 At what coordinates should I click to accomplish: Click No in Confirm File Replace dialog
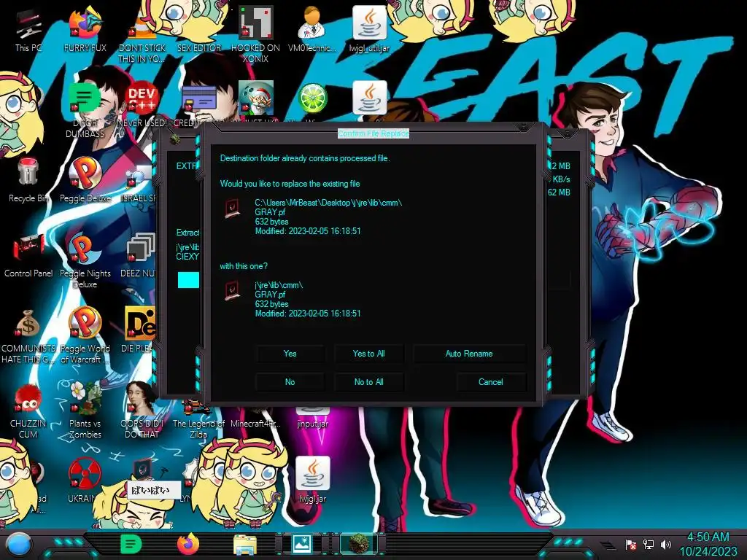tap(290, 382)
